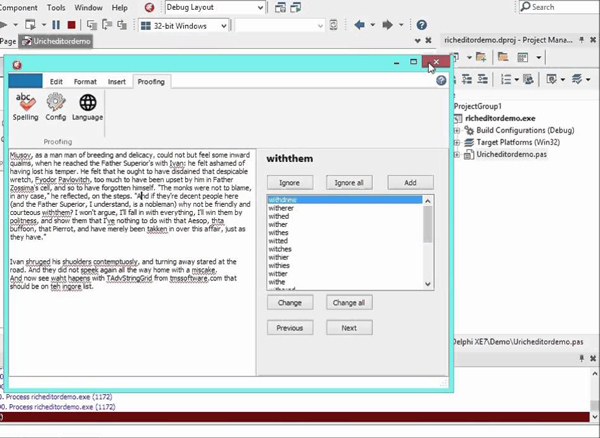
Task: Switch to the Insert ribbon tab
Action: pos(117,81)
